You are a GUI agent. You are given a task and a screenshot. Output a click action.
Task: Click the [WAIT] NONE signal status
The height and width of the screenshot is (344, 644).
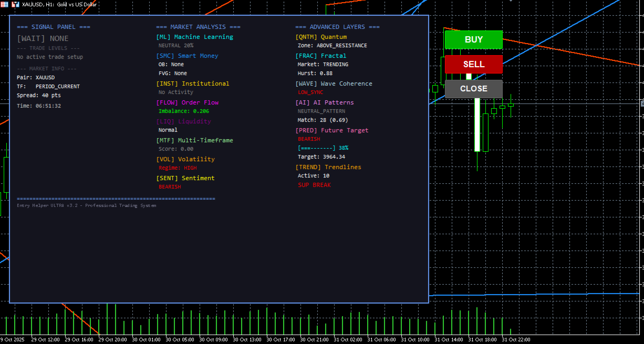coord(43,38)
